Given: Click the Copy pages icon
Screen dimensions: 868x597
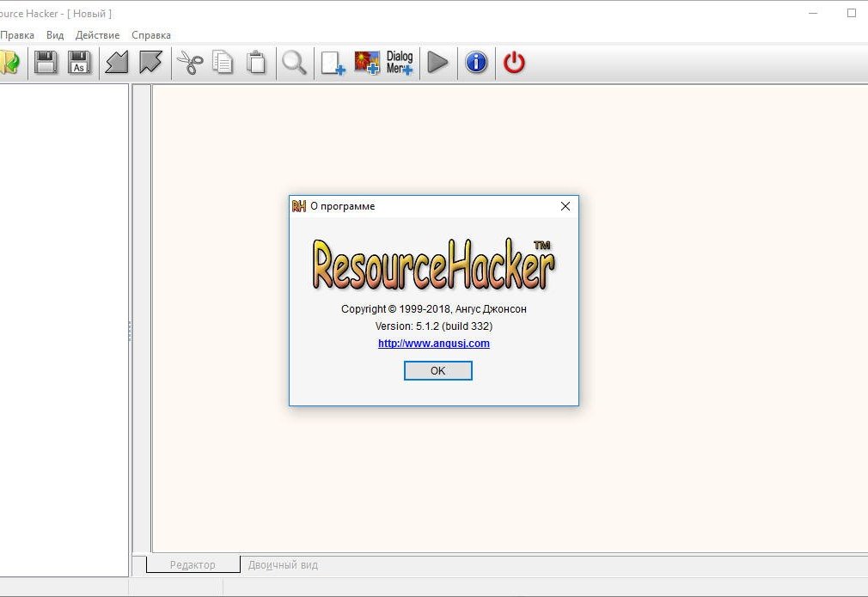Looking at the screenshot, I should [x=223, y=63].
